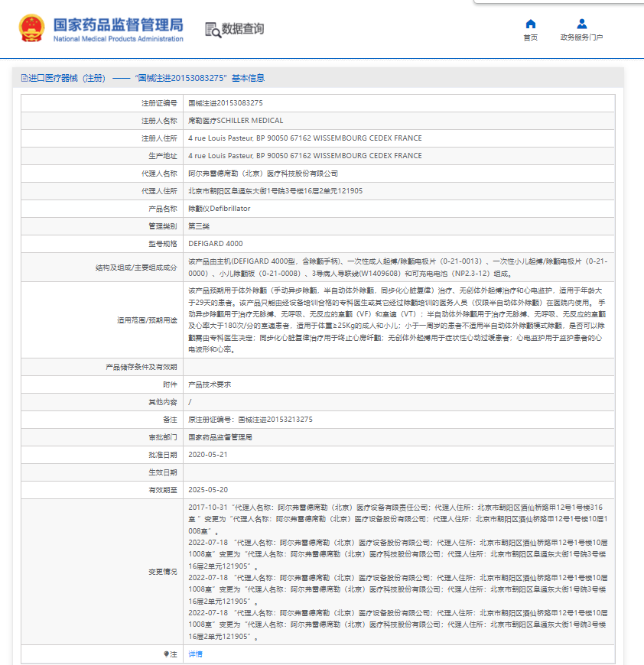Image resolution: width=644 pixels, height=665 pixels.
Task: Click the 2017-10-31 change record entry
Action: click(398, 519)
